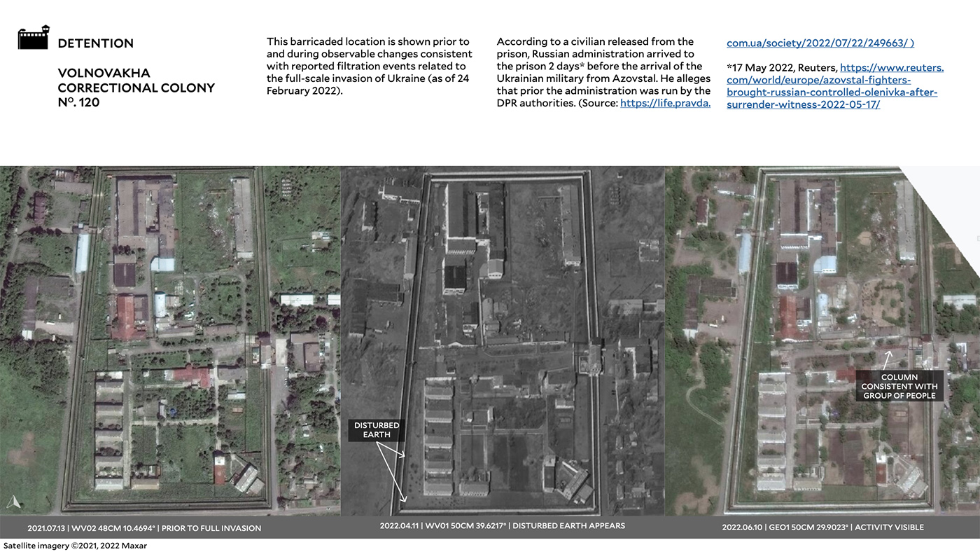
Task: Click the DISTURBED EARTH annotation label
Action: pyautogui.click(x=377, y=430)
